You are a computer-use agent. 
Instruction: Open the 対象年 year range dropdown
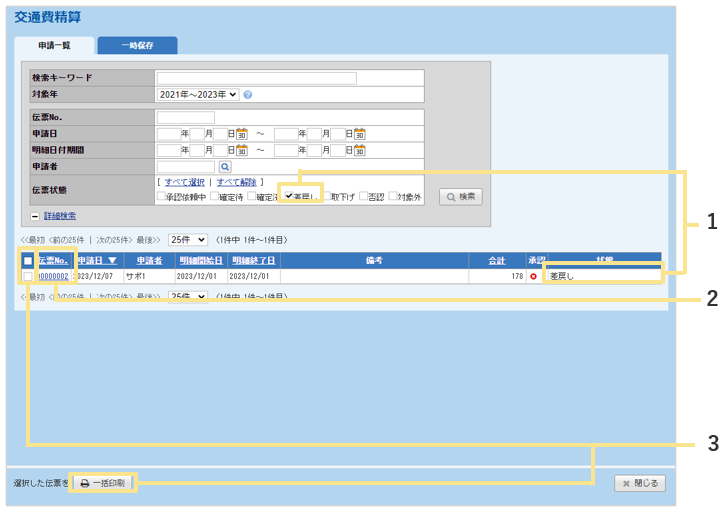pos(197,95)
